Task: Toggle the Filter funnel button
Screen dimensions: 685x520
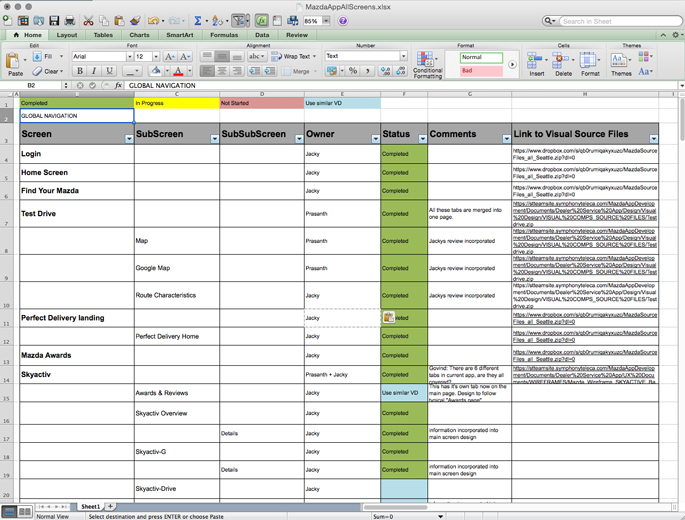Action: point(239,21)
